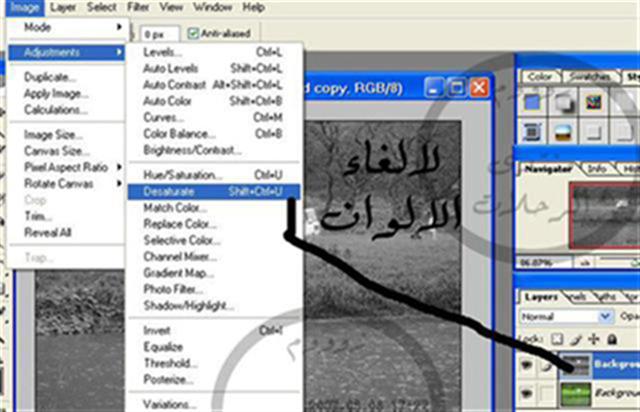Expand the Mode submenu
The height and width of the screenshot is (412, 640).
click(x=67, y=27)
